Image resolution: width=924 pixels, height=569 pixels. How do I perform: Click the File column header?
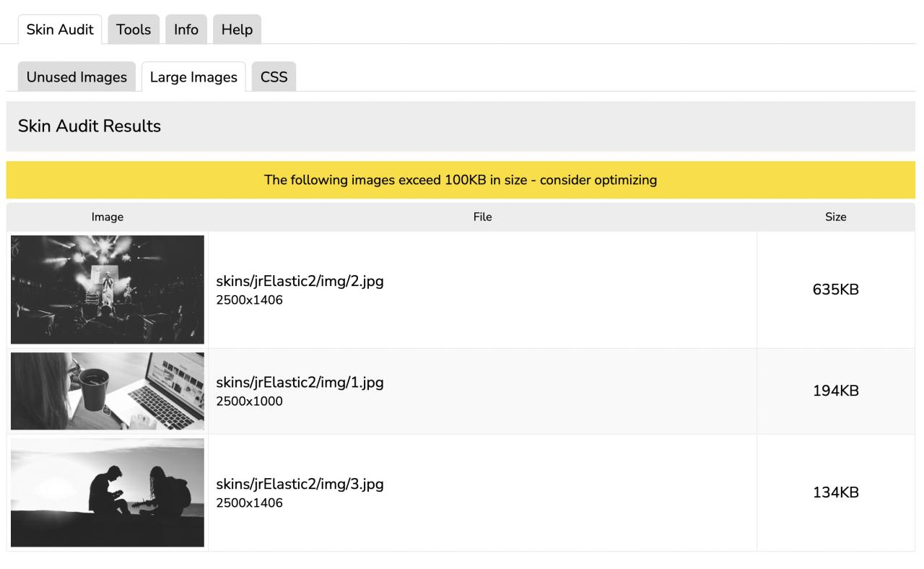tap(482, 217)
